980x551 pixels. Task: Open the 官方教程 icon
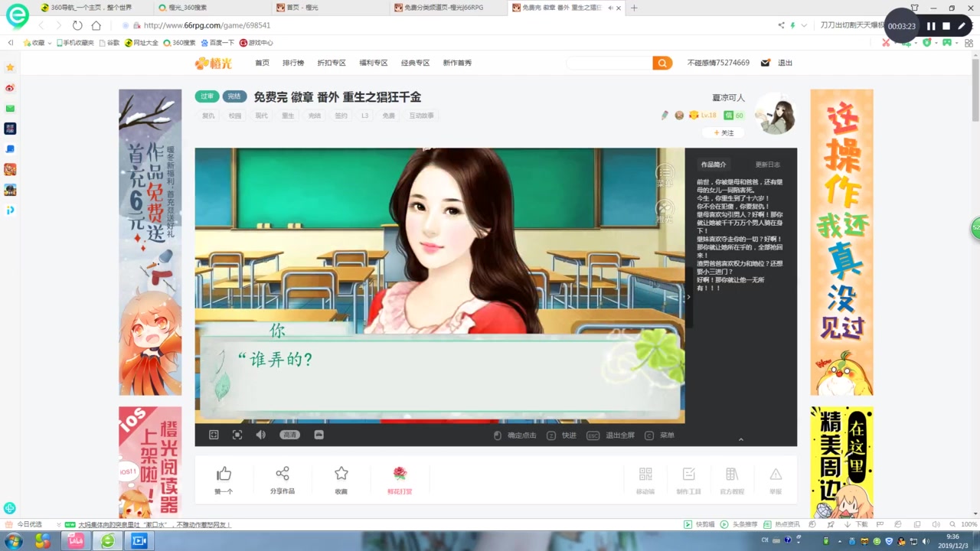[732, 474]
